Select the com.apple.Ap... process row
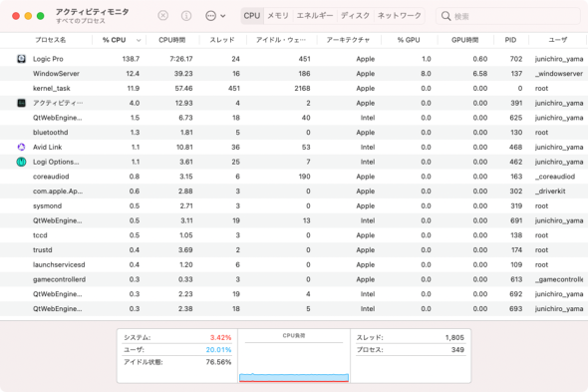The height and width of the screenshot is (392, 588). 294,192
